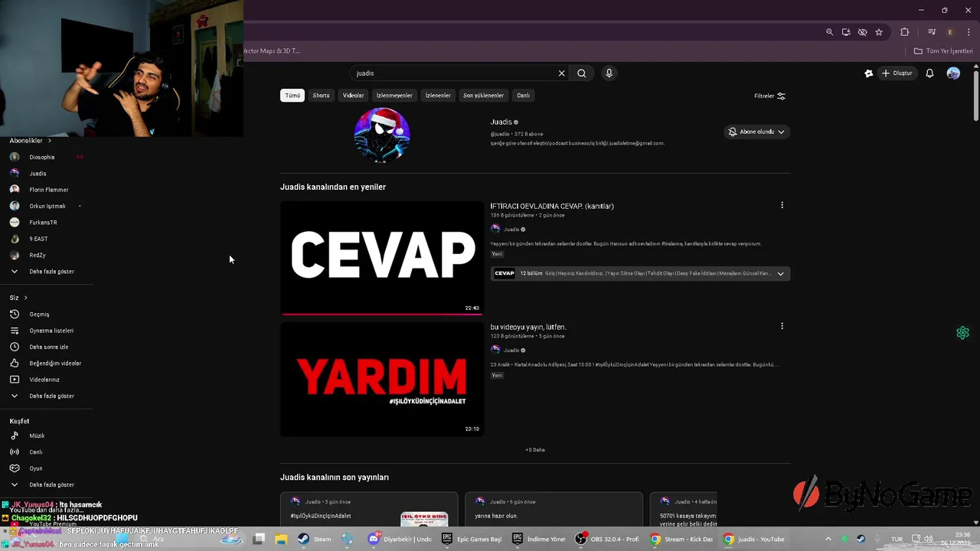This screenshot has width=980, height=551.
Task: Open Florin Flammer subscription
Action: [48, 190]
